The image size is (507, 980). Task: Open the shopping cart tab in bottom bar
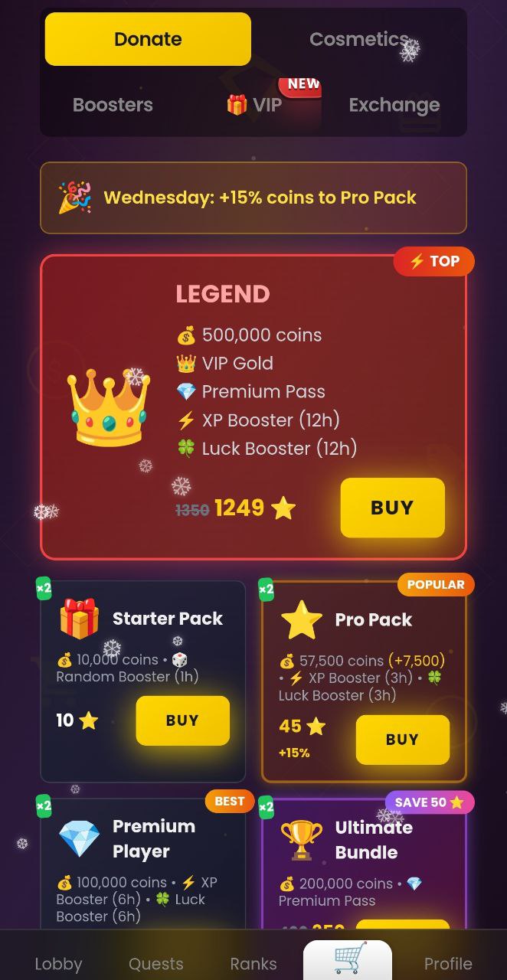[x=348, y=959]
